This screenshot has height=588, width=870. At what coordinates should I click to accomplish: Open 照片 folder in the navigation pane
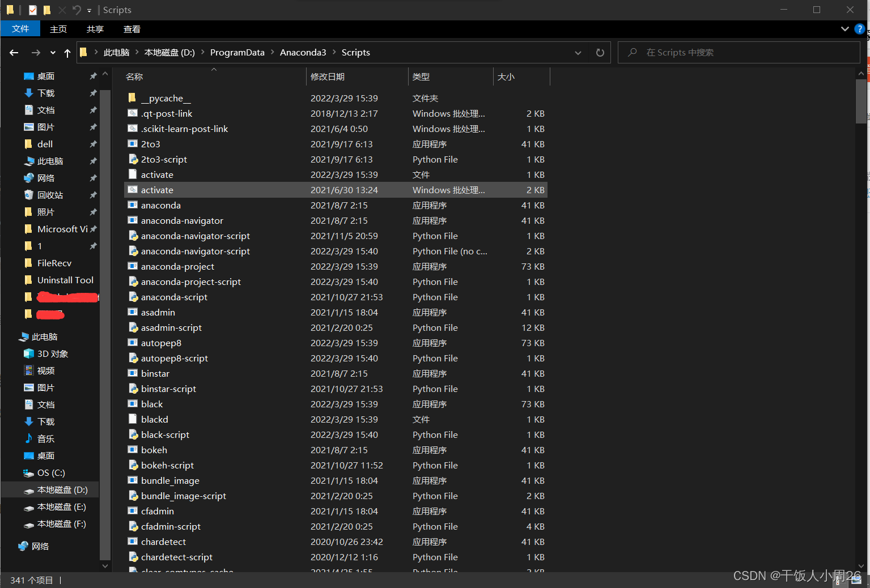click(x=45, y=212)
